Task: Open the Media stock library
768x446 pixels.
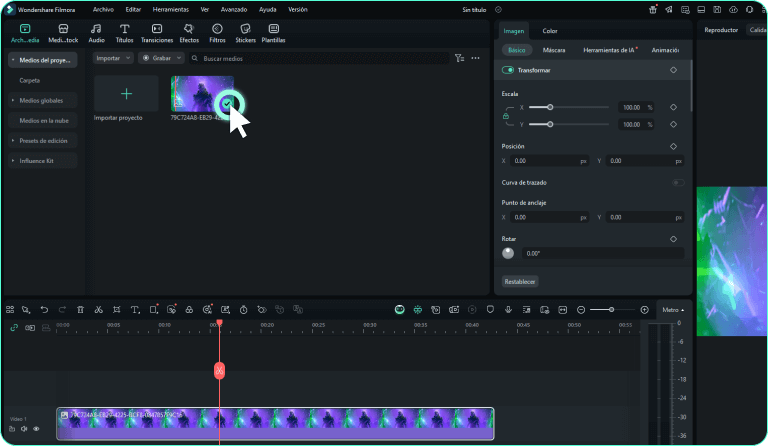Action: pyautogui.click(x=63, y=33)
